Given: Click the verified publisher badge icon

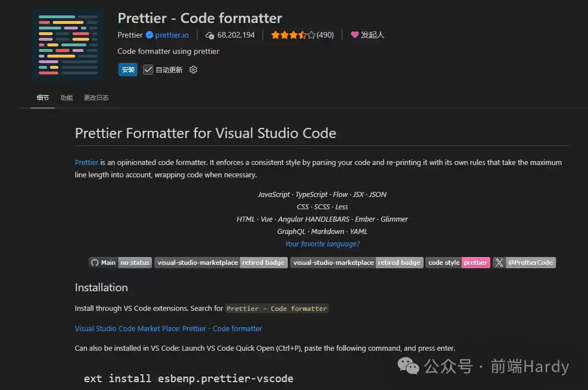Looking at the screenshot, I should tap(149, 35).
